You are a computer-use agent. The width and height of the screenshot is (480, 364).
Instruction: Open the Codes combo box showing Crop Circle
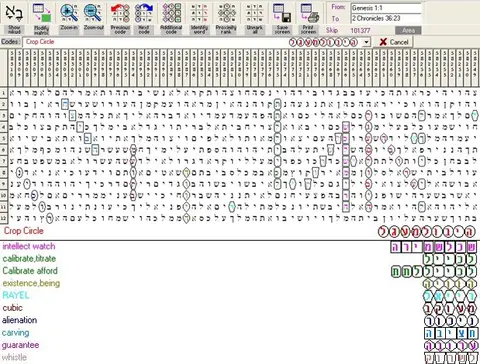coord(196,42)
